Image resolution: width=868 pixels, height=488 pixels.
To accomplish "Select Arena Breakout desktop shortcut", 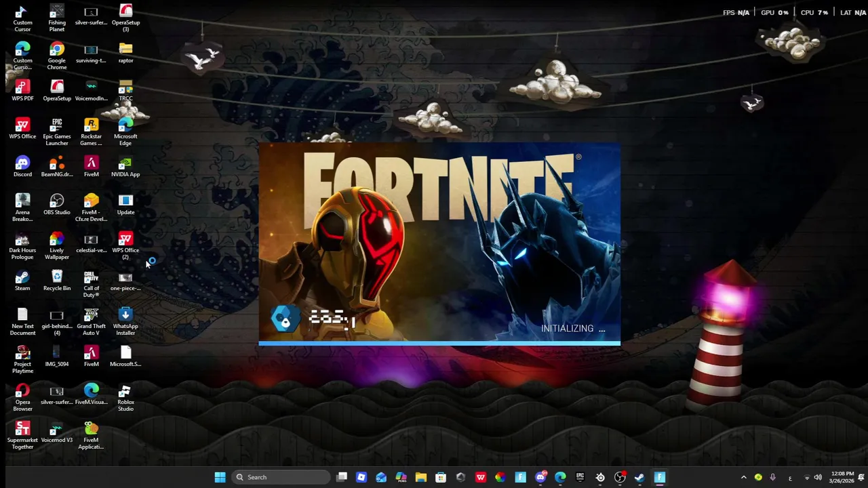I will click(x=22, y=208).
